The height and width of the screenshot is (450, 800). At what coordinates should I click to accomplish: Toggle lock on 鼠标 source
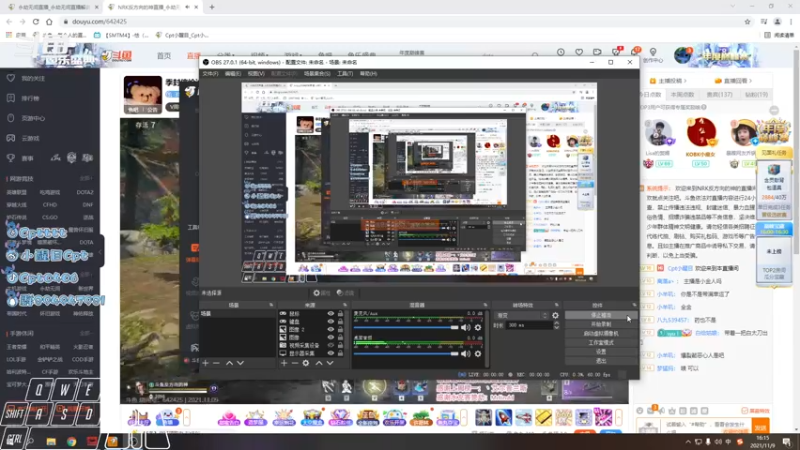click(x=340, y=314)
